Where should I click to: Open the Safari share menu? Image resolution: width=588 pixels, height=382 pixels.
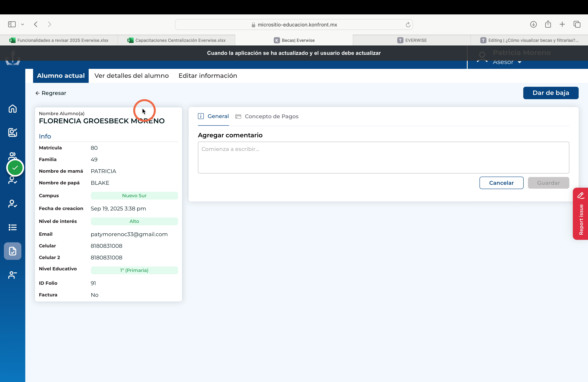pyautogui.click(x=548, y=24)
